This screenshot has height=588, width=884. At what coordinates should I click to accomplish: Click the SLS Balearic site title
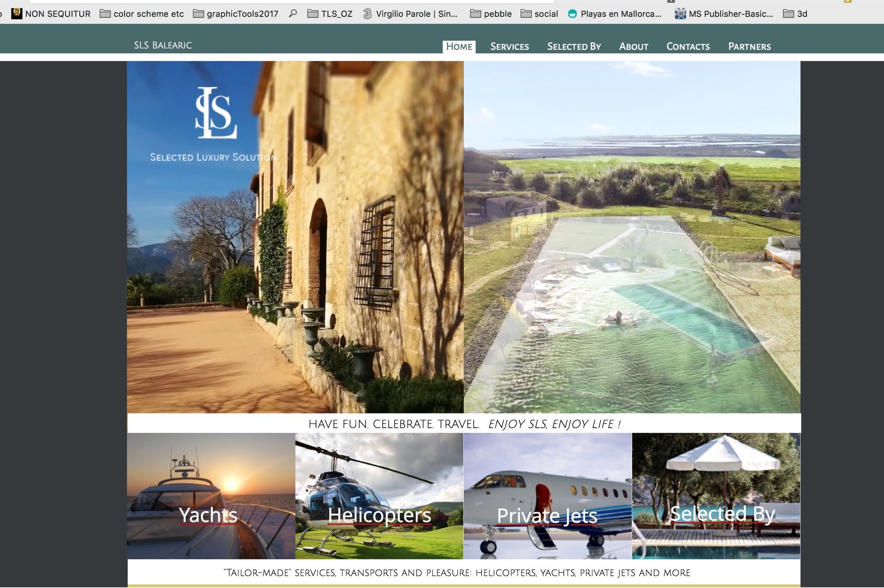pyautogui.click(x=163, y=45)
